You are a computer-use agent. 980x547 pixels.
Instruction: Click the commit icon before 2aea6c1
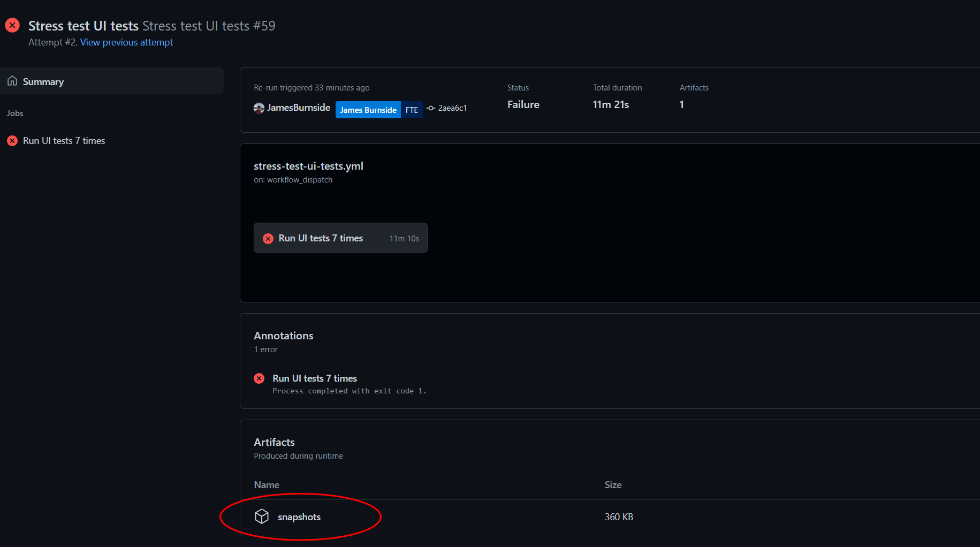coord(431,108)
